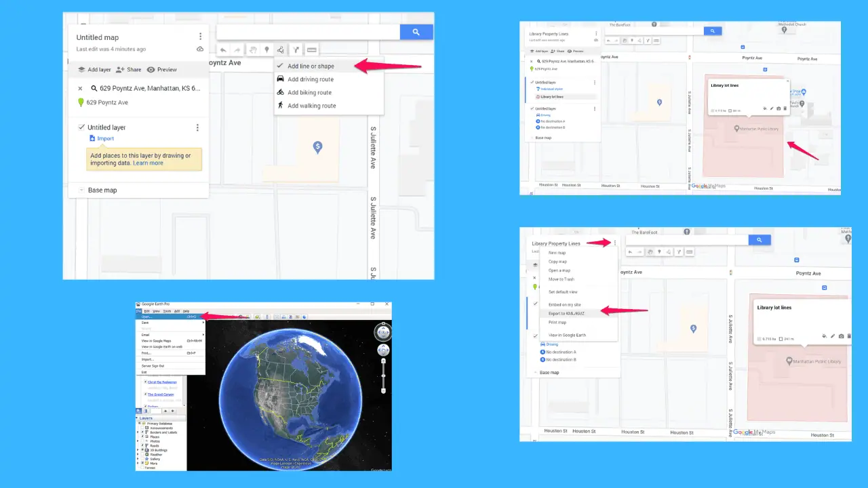Click Google Earth Pro pan joystick control

pyautogui.click(x=383, y=350)
